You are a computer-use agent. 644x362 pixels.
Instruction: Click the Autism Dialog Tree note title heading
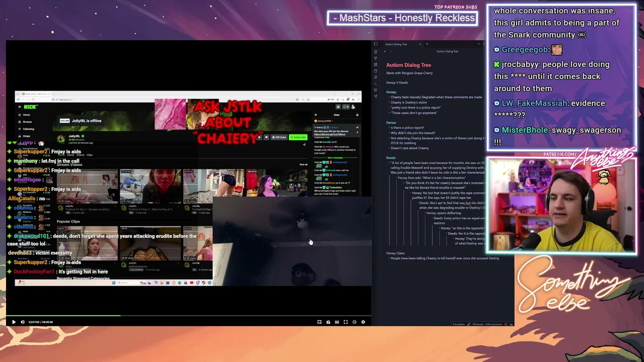tap(409, 65)
